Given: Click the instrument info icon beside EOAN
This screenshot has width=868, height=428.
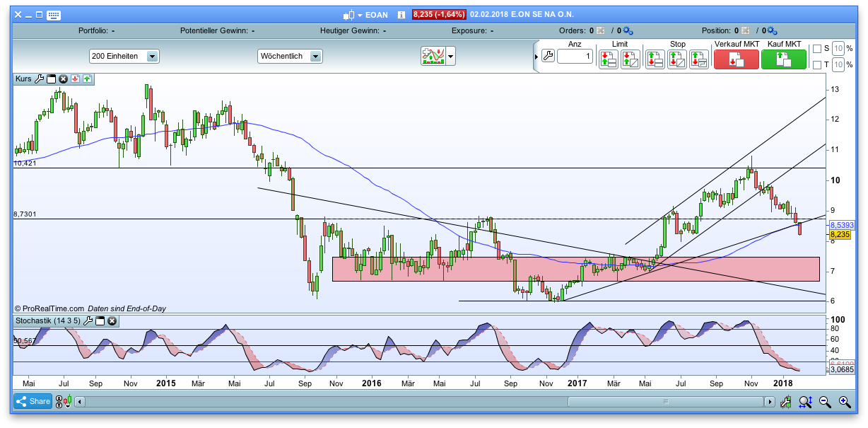Looking at the screenshot, I should 401,15.
